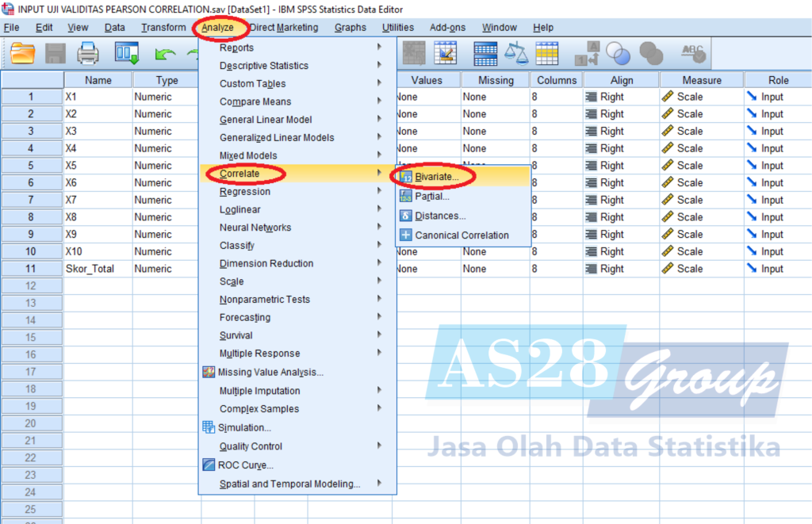812x524 pixels.
Task: Select the Measure cell for X1 row
Action: pyautogui.click(x=701, y=97)
